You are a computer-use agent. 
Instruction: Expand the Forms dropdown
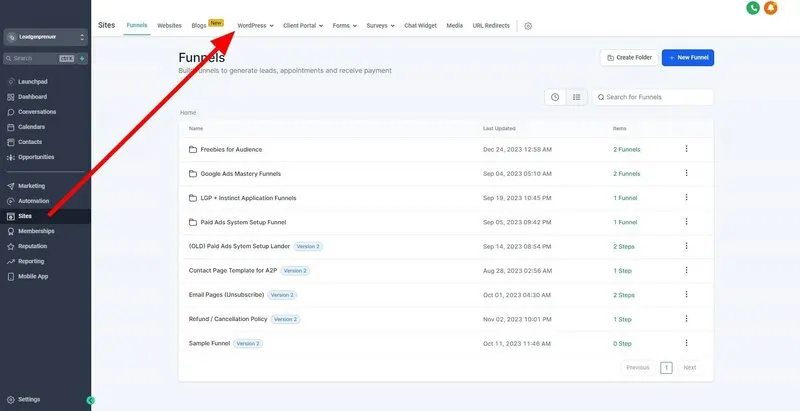click(344, 25)
